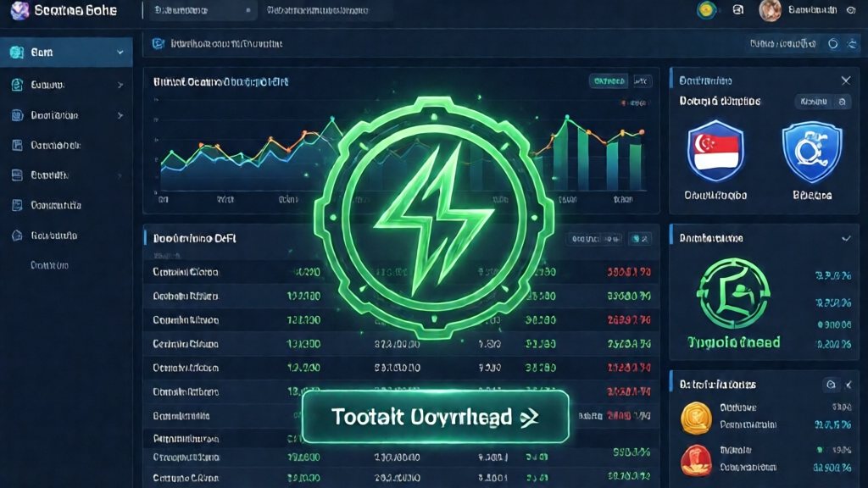Toggle the small switch in the chart panel header
Viewport: 868px width, 488px height.
643,81
